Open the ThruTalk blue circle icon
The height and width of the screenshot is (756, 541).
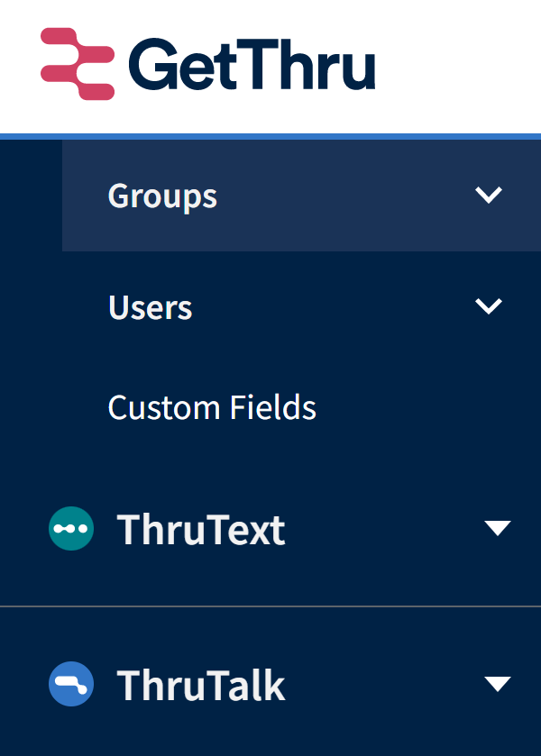(71, 684)
